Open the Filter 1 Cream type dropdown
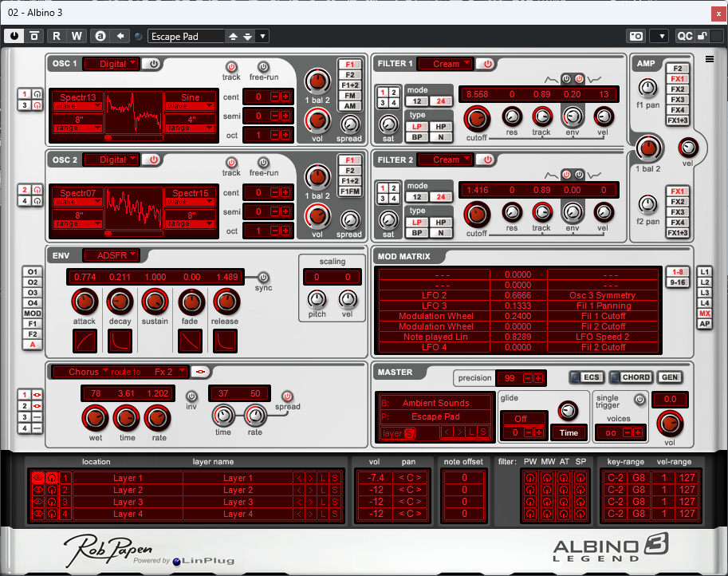 pos(445,64)
